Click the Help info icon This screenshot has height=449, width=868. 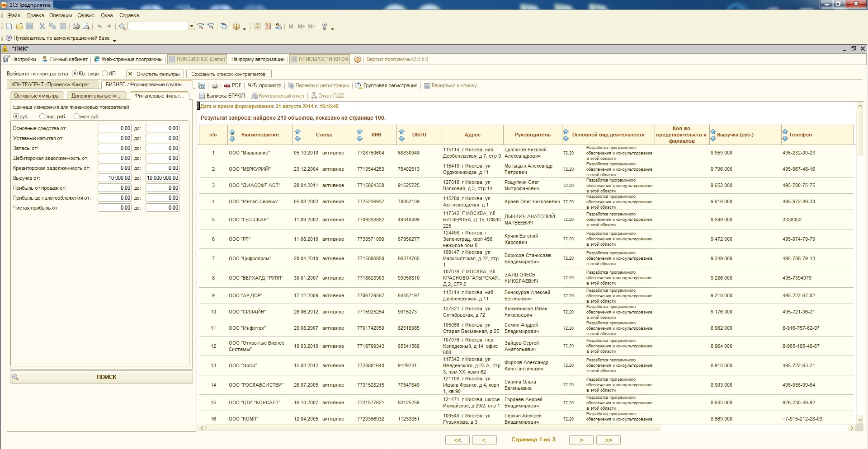(236, 27)
